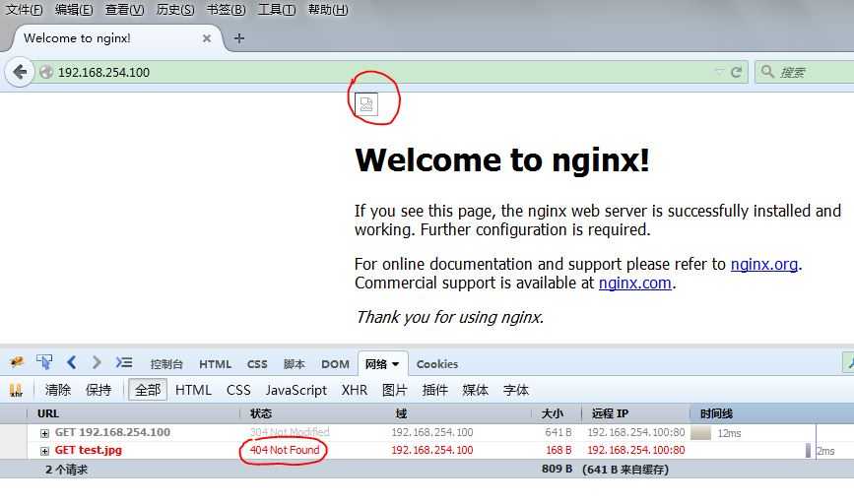Image resolution: width=854 pixels, height=504 pixels.
Task: Click the 2ms timeline bar for test.jpg
Action: click(x=808, y=451)
